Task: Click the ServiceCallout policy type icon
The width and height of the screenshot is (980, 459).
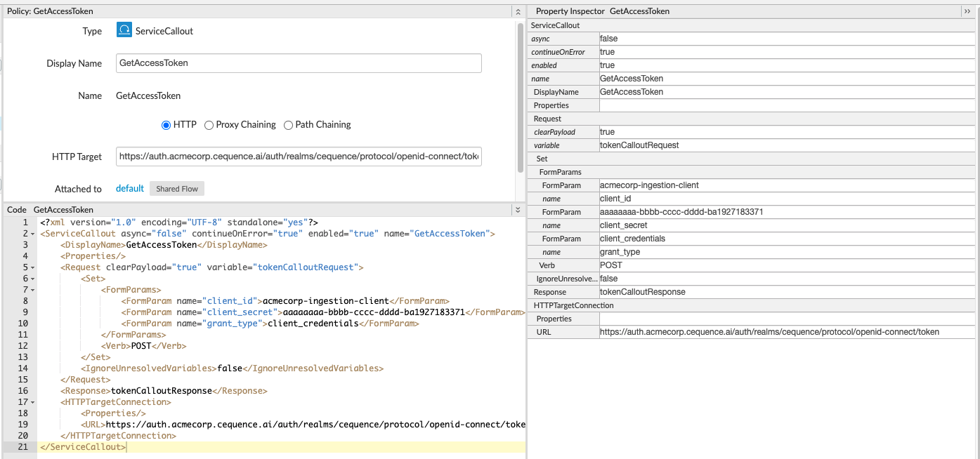Action: pos(124,31)
